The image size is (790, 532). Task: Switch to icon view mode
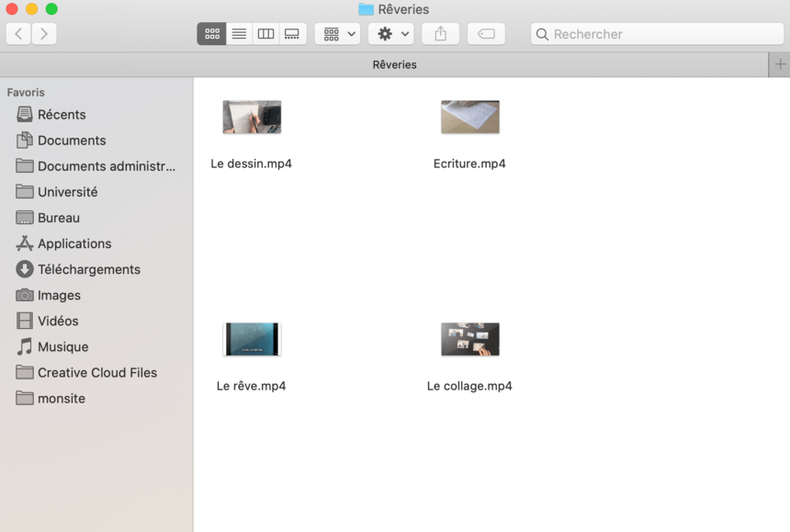[x=211, y=34]
